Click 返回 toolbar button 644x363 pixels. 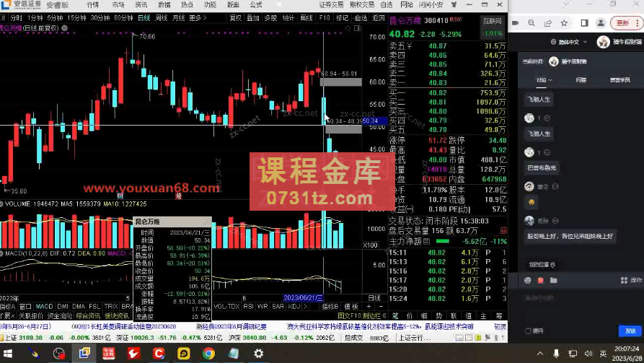point(379,17)
